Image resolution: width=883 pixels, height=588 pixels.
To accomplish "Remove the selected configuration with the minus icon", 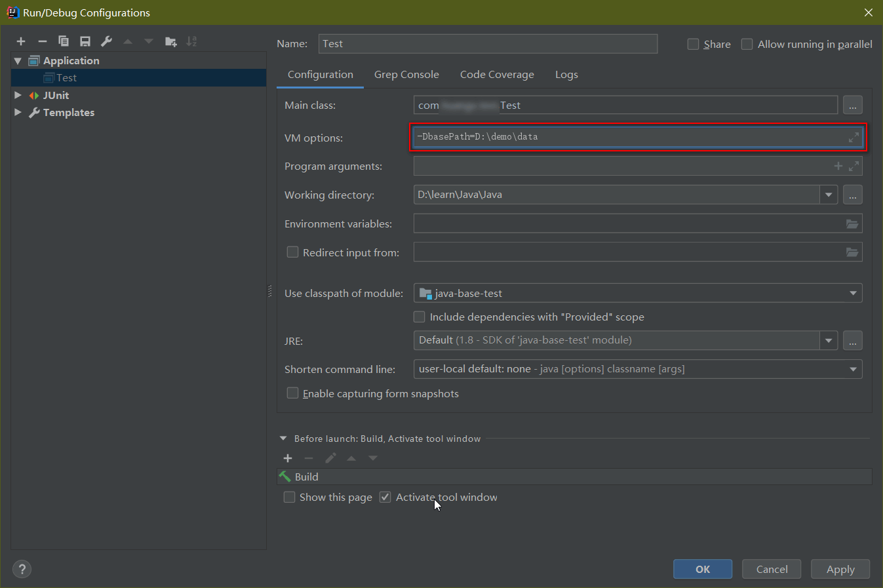I will 43,41.
